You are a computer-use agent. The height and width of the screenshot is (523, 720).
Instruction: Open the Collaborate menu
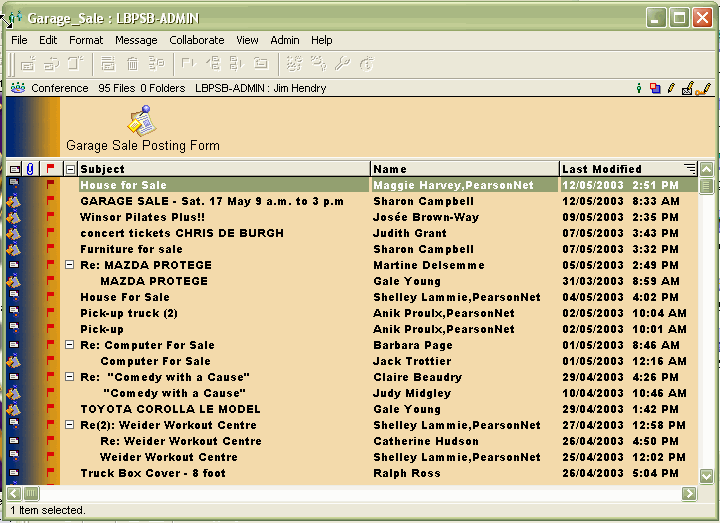(x=196, y=40)
